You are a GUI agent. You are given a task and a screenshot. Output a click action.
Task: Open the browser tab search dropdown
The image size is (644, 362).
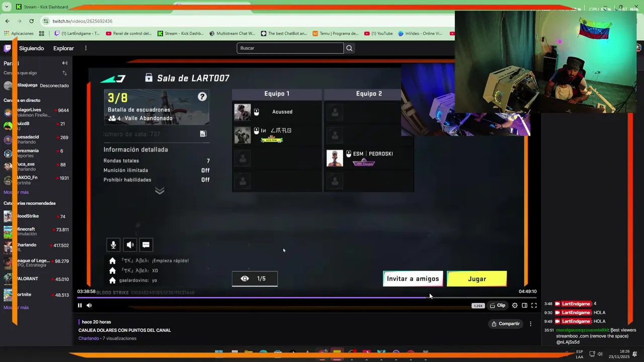coord(7,7)
